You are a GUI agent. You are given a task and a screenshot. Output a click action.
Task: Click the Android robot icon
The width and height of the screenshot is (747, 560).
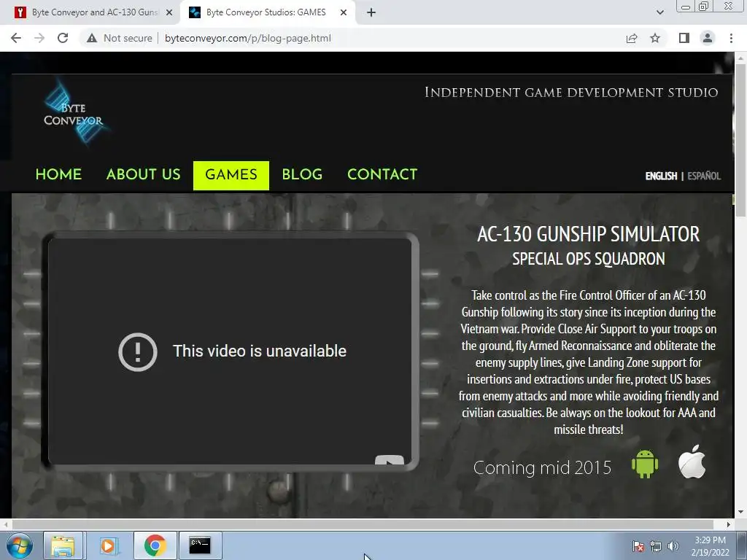(645, 463)
